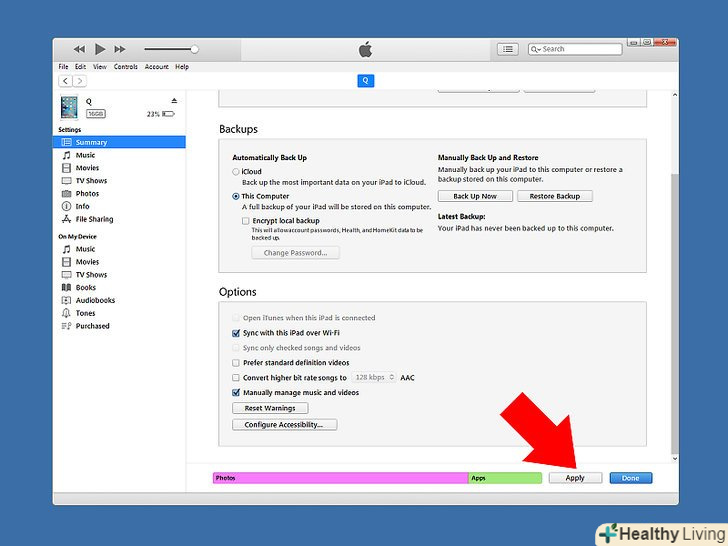Click the 16GB capacity badge

coord(96,114)
